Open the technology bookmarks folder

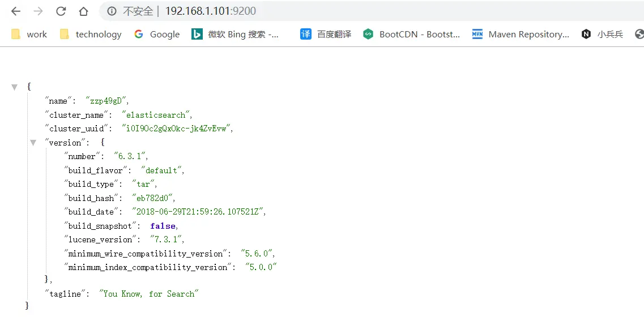91,35
